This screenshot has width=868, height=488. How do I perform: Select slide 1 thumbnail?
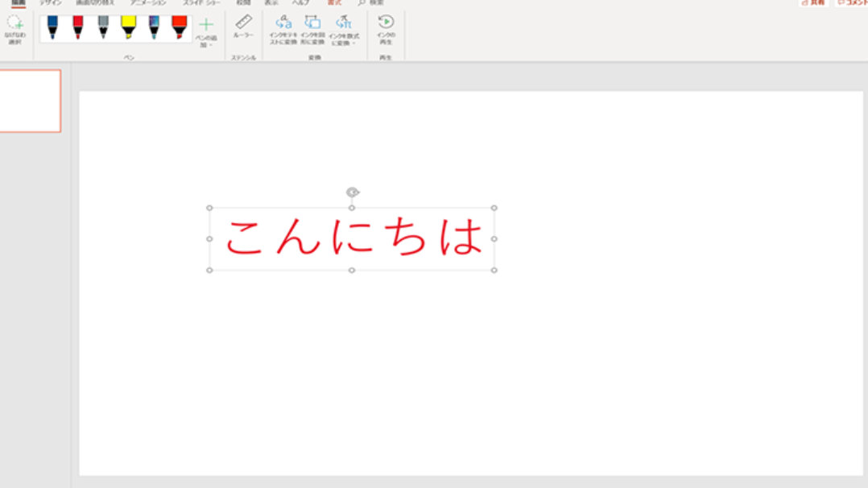point(30,101)
